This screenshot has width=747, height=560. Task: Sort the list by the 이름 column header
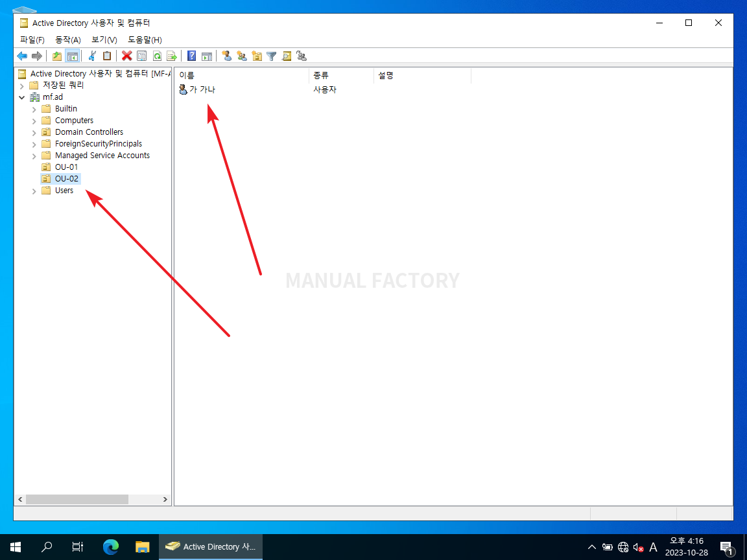[x=242, y=76]
